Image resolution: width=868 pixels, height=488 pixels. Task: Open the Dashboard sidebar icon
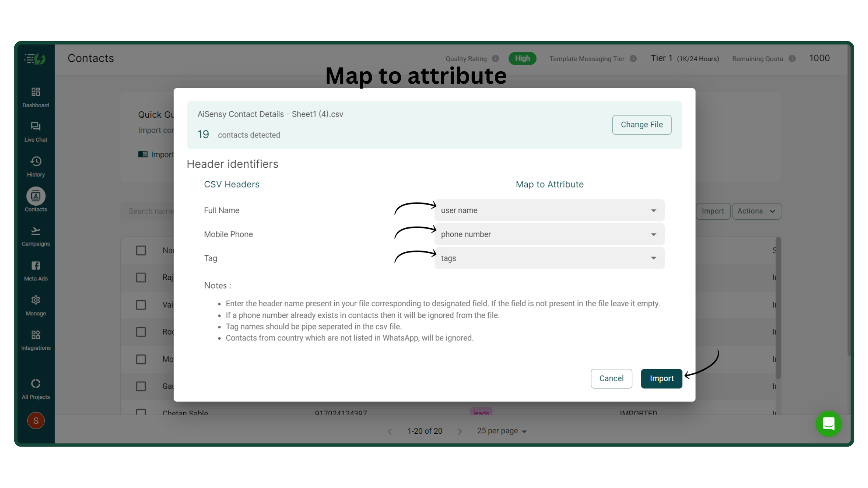click(x=36, y=92)
